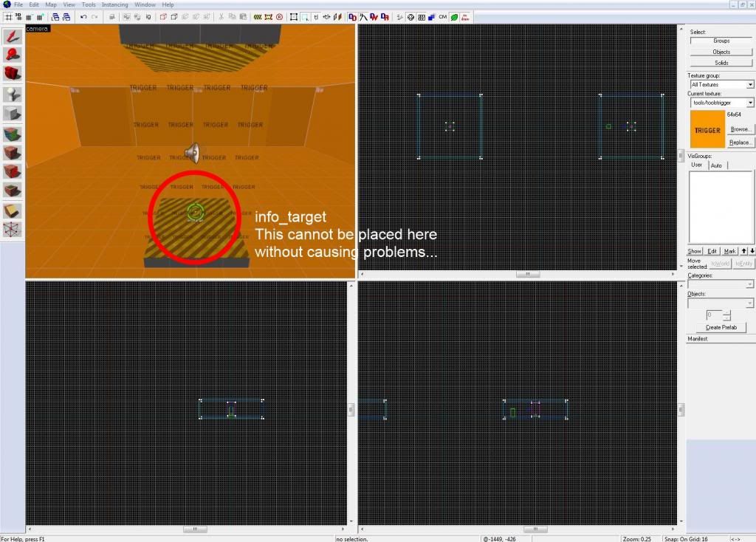Select the red arrow Selection tool
Image resolution: width=756 pixels, height=542 pixels.
click(13, 36)
